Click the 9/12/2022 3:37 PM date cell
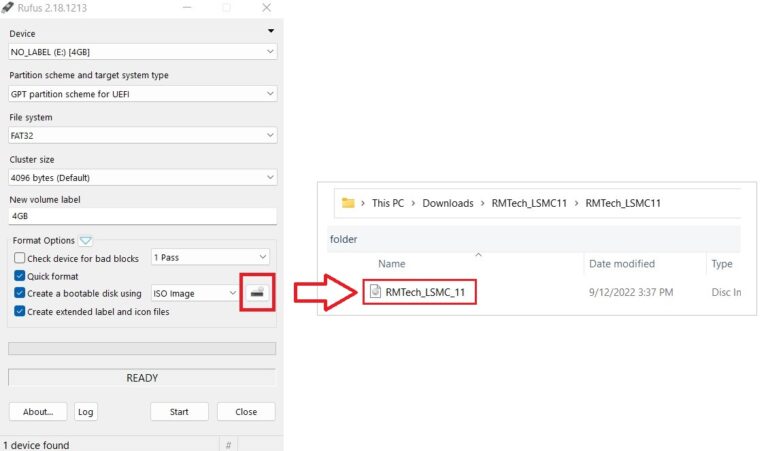768x451 pixels. [631, 292]
